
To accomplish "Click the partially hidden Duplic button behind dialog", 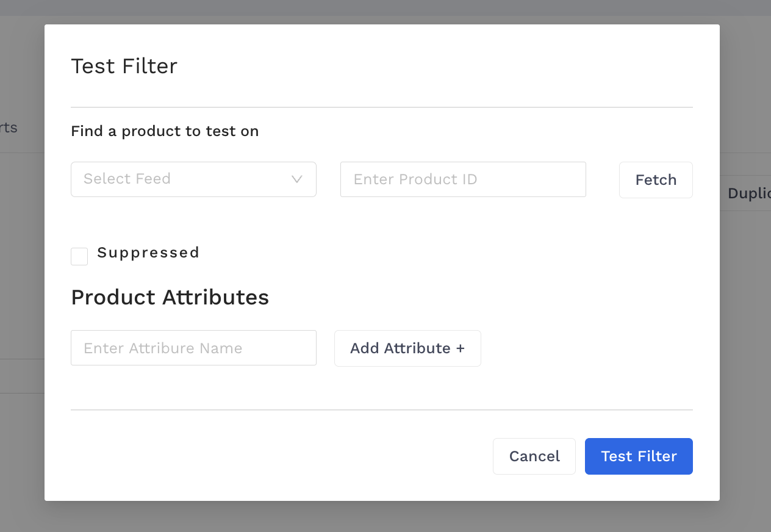I will 748,193.
